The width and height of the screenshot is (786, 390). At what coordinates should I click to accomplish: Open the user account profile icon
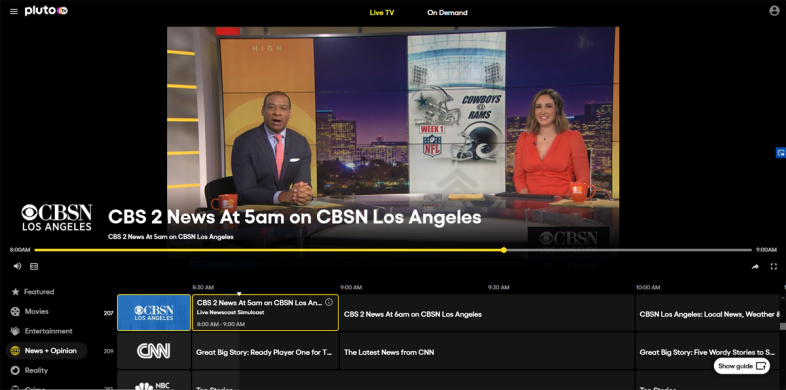click(774, 11)
